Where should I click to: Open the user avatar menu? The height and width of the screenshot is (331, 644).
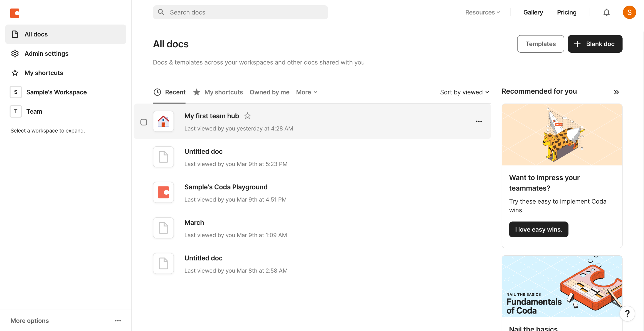pos(629,12)
